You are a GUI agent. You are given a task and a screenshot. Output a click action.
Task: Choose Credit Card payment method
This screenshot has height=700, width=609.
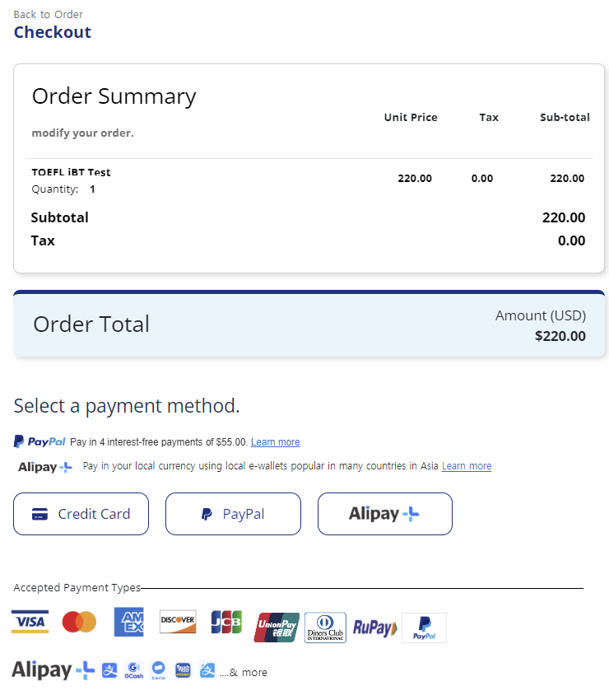81,514
